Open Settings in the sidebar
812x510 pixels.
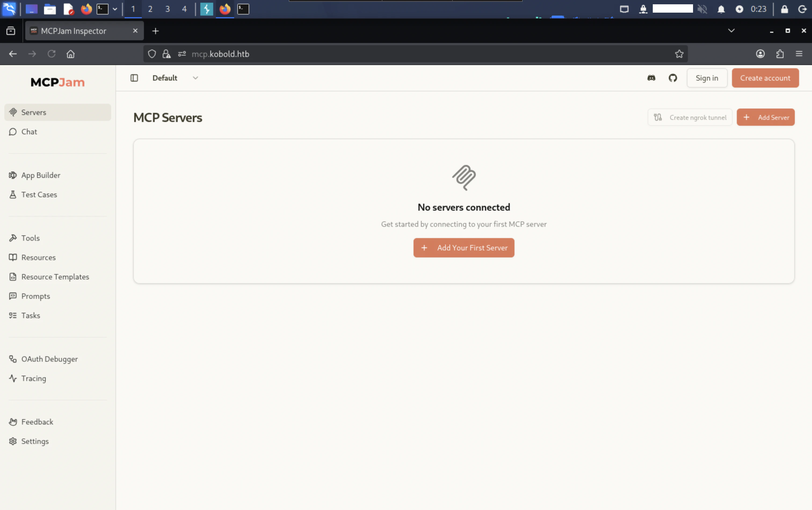[x=58, y=441]
